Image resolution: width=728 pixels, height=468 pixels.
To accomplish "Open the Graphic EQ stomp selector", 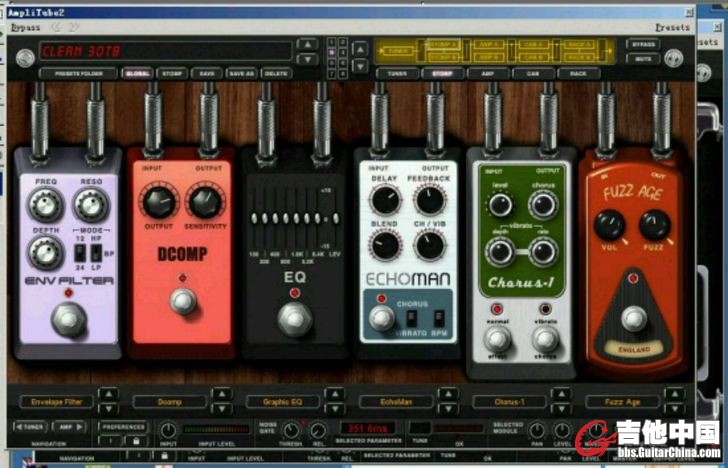I will (283, 402).
